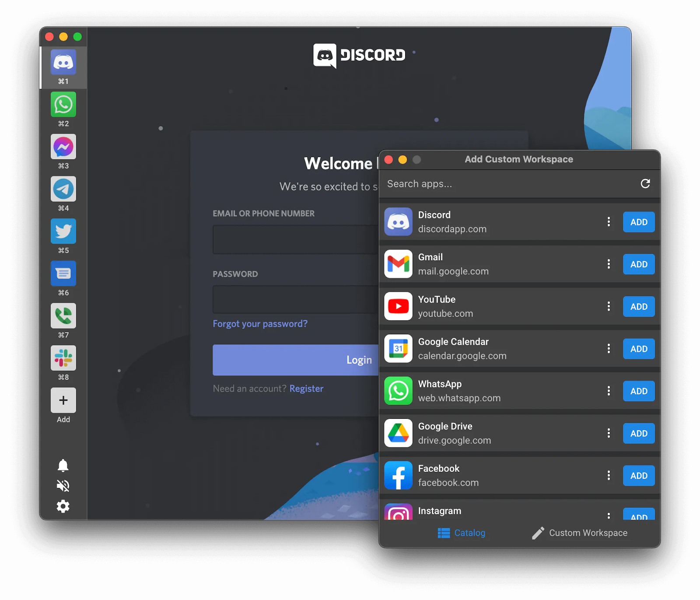Viewport: 700px width, 600px height.
Task: Add Gmail from the catalog
Action: tap(639, 264)
